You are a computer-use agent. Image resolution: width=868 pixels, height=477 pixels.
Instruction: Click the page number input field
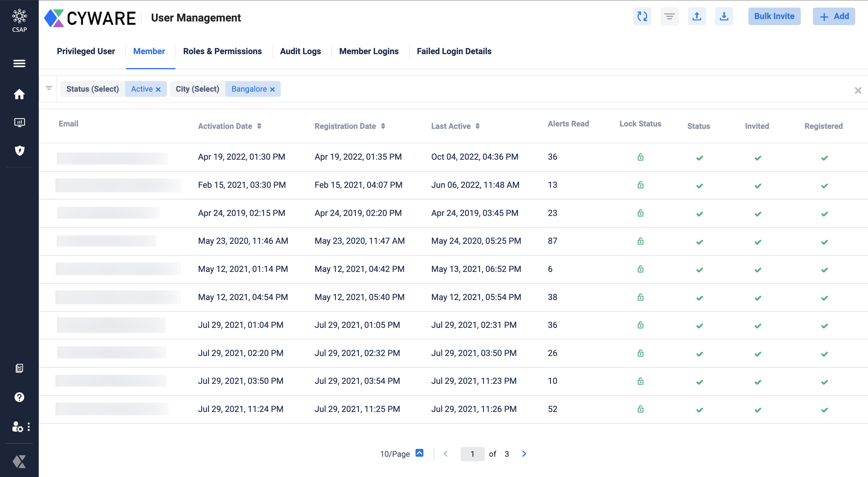(x=472, y=454)
